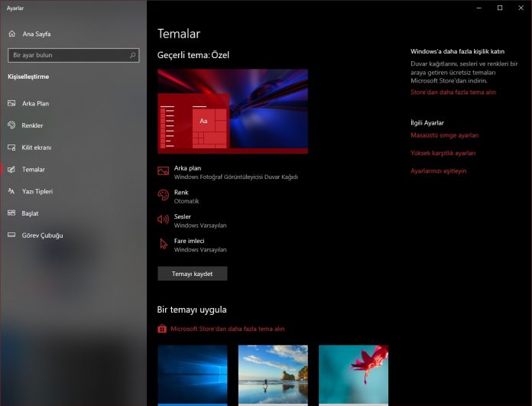Click the Kilit ekranı icon in sidebar
The image size is (532, 406).
pos(11,148)
